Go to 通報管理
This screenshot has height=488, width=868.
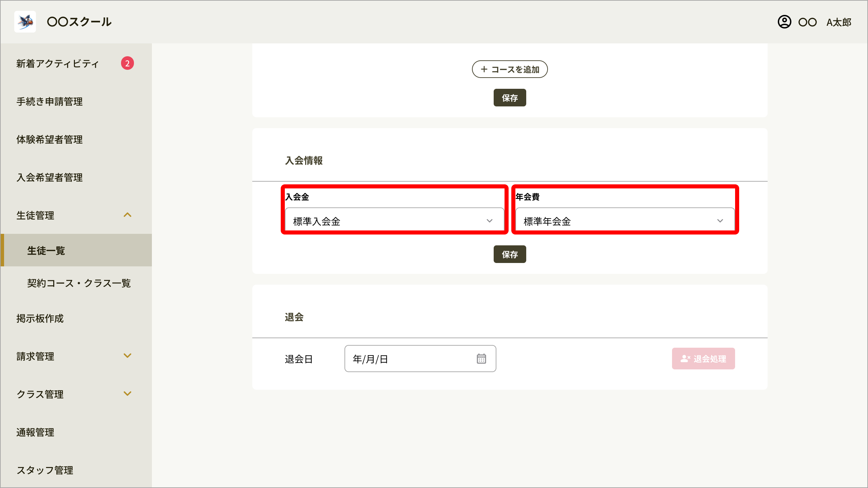[x=35, y=432]
